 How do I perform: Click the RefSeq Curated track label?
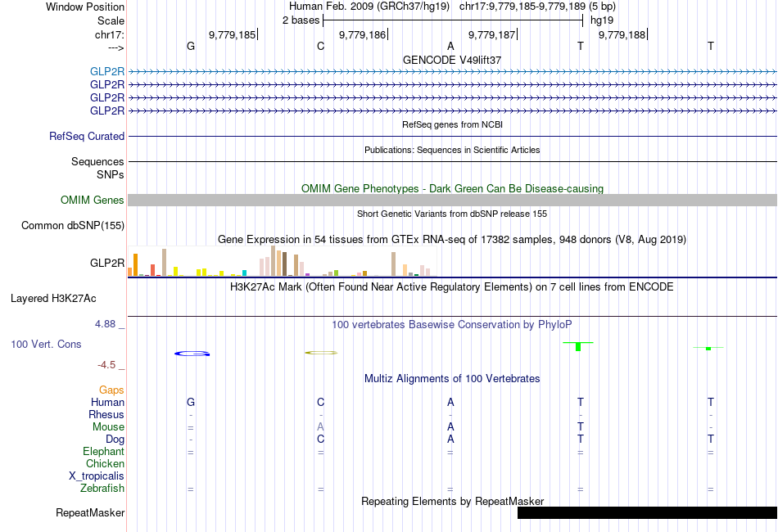(87, 137)
